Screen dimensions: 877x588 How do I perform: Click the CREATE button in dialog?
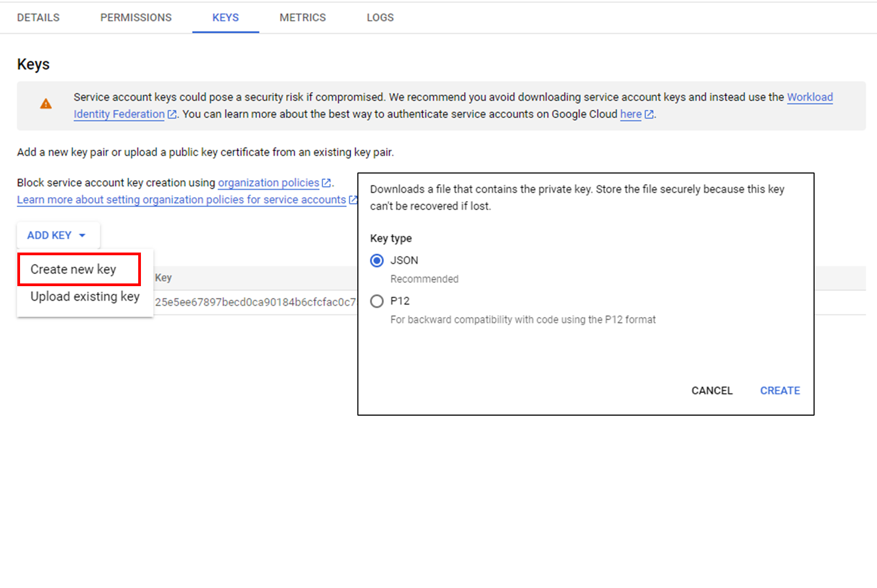[x=780, y=391]
